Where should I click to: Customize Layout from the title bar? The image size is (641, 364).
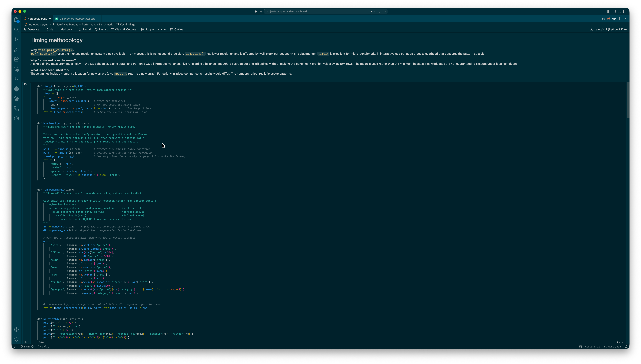[609, 11]
